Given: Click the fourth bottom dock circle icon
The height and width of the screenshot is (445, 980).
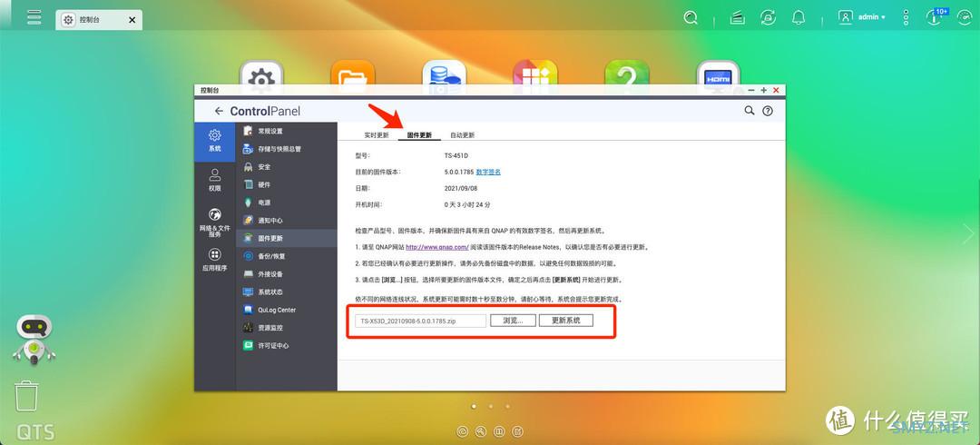Looking at the screenshot, I should 517,431.
